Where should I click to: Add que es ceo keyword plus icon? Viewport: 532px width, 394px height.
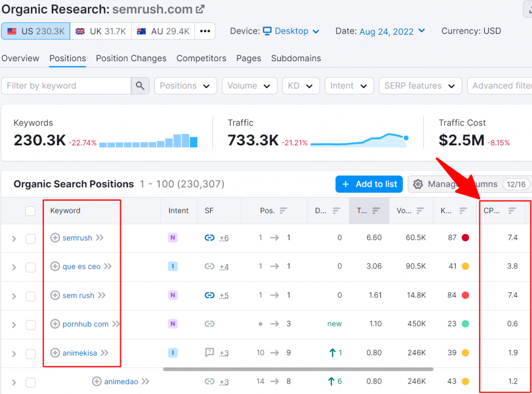tap(55, 266)
